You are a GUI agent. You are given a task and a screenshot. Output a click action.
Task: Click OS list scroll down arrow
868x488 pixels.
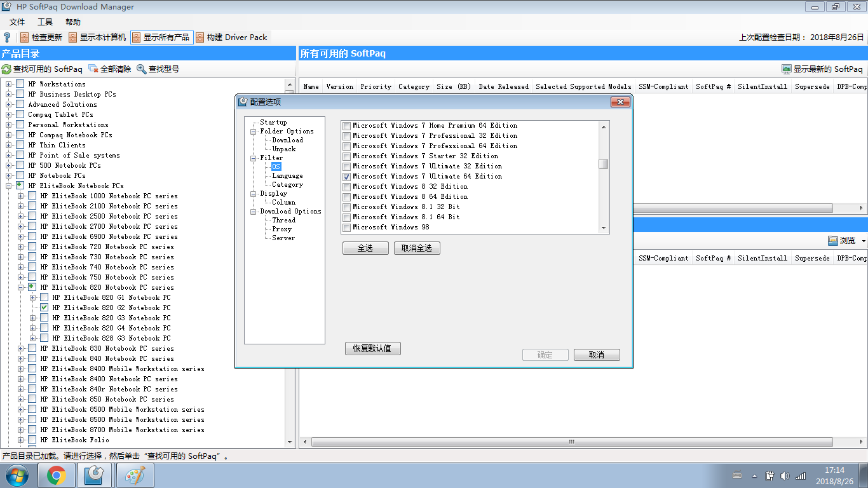(604, 228)
